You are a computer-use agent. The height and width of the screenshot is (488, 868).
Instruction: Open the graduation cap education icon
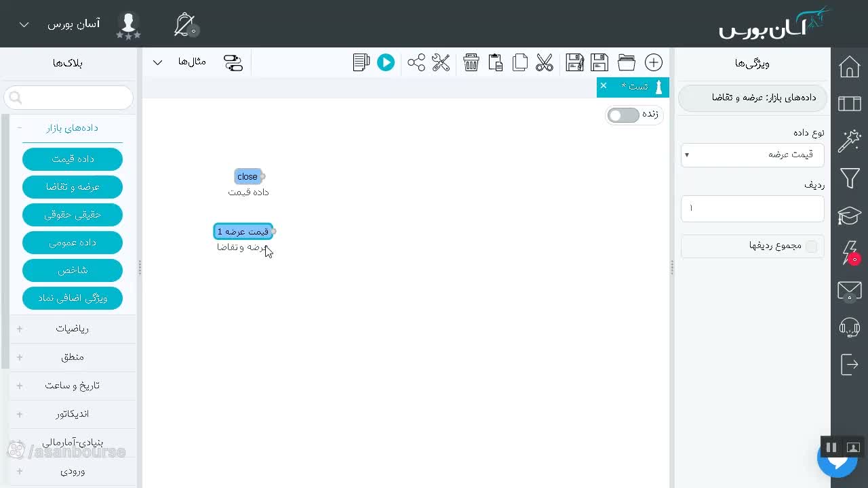(850, 216)
